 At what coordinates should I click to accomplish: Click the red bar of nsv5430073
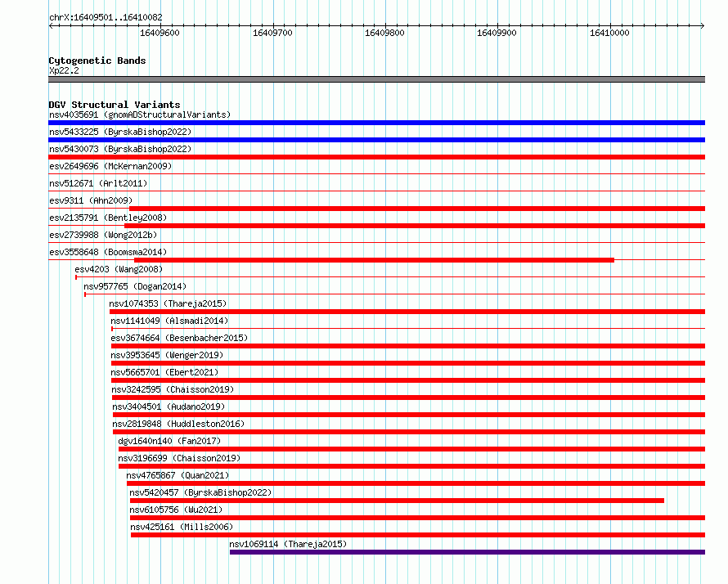point(376,157)
